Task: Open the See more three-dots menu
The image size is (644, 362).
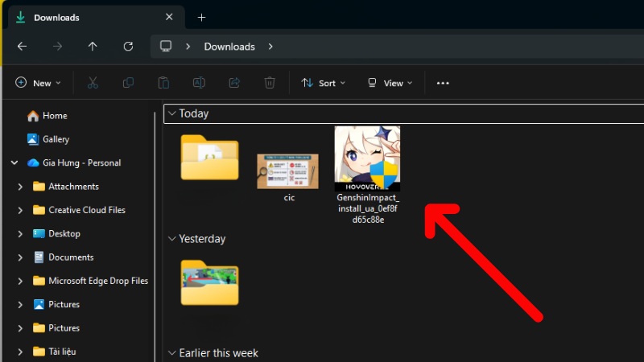Action: click(442, 83)
